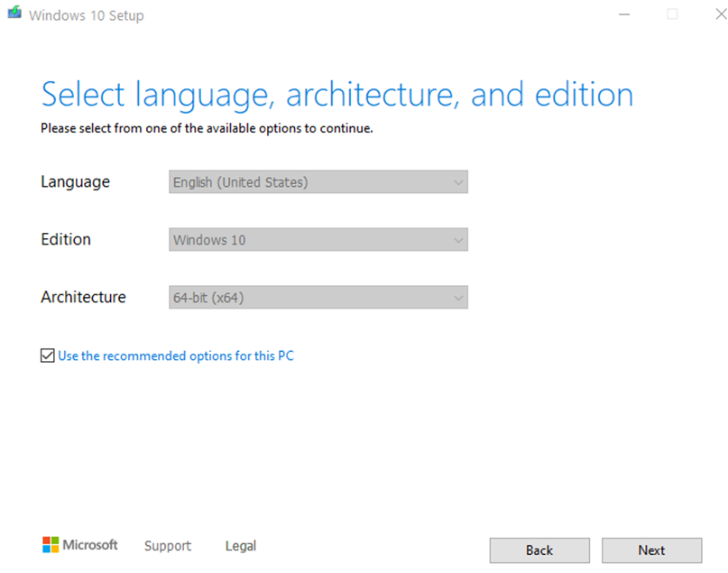Click "Use the recommended options for this PC" text
The width and height of the screenshot is (728, 573).
point(176,356)
